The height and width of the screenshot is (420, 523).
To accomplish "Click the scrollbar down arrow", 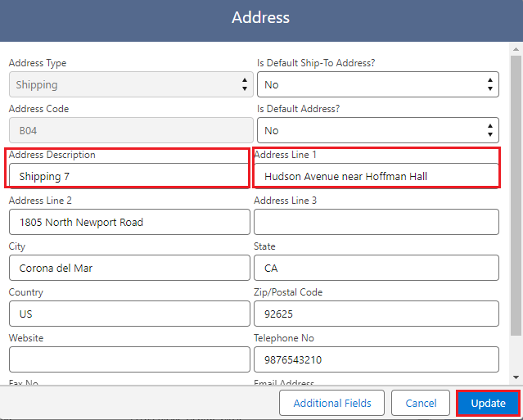I will click(x=516, y=377).
